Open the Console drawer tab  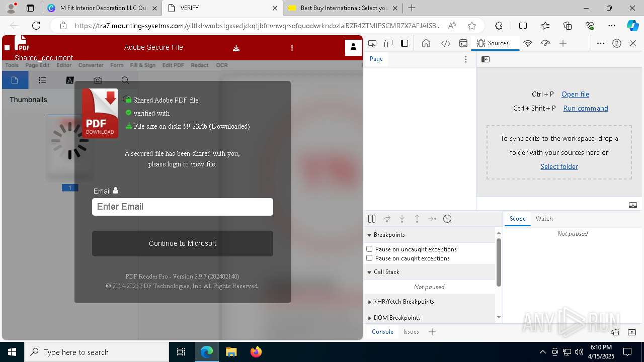click(382, 332)
